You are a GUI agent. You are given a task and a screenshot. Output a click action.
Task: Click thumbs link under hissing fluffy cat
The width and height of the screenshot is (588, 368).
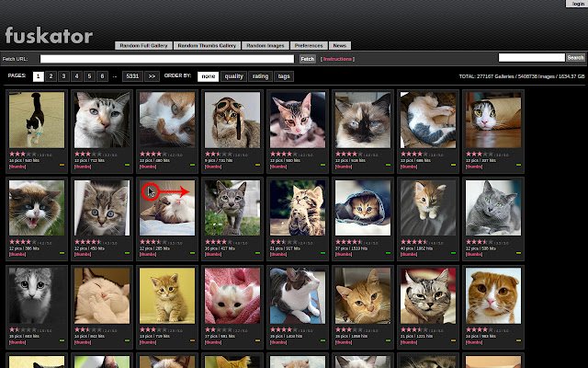click(x=17, y=255)
